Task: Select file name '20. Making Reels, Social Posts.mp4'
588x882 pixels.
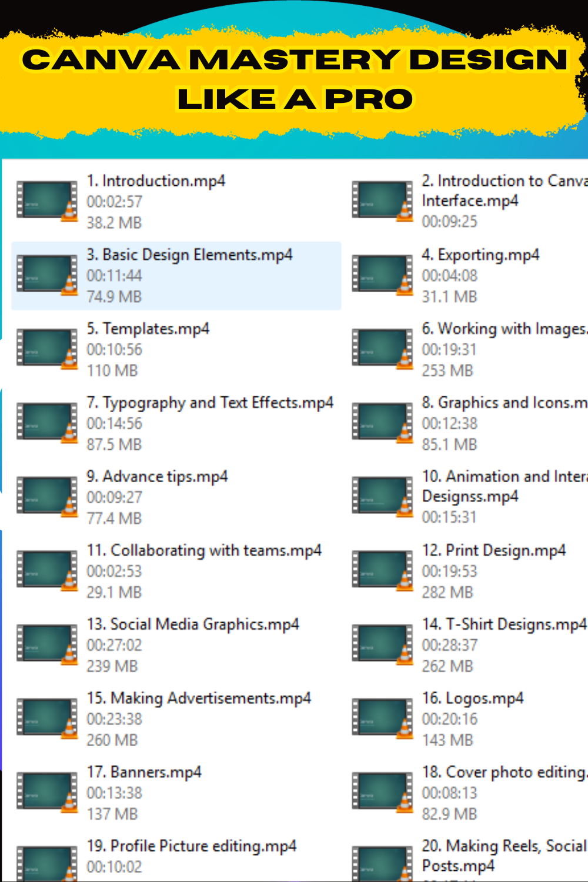Action: [x=505, y=856]
